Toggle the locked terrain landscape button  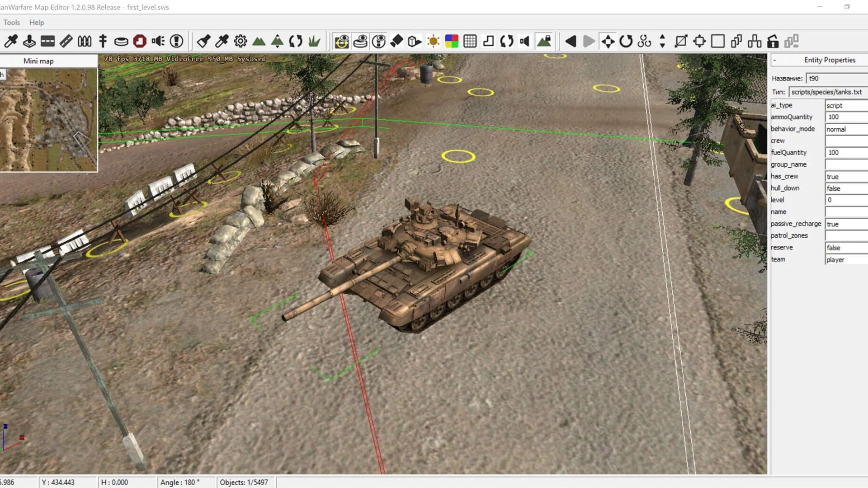click(x=544, y=41)
